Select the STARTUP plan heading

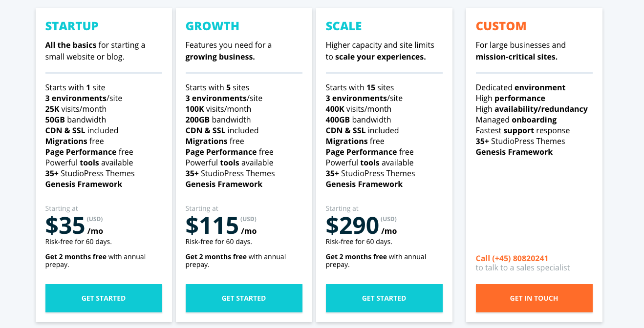tap(72, 26)
